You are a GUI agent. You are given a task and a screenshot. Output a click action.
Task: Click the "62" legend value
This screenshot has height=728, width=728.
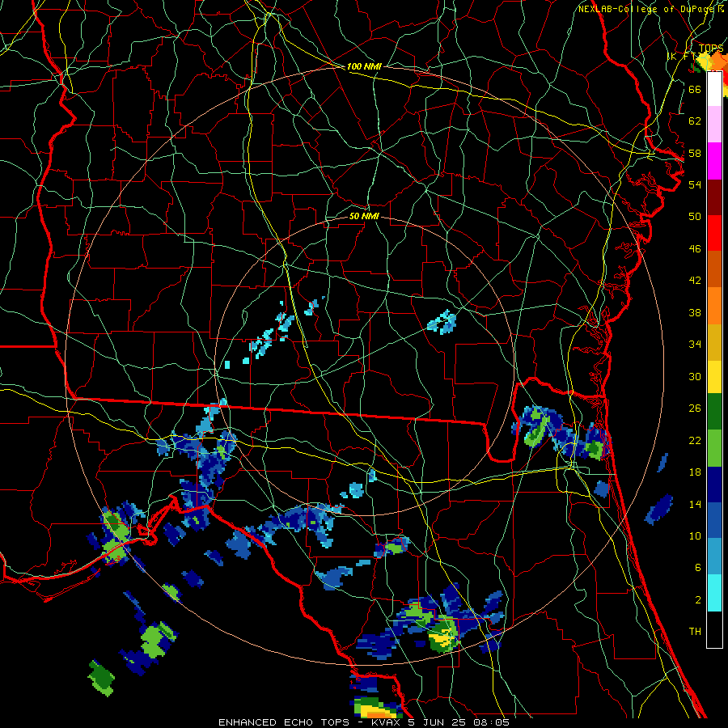695,121
